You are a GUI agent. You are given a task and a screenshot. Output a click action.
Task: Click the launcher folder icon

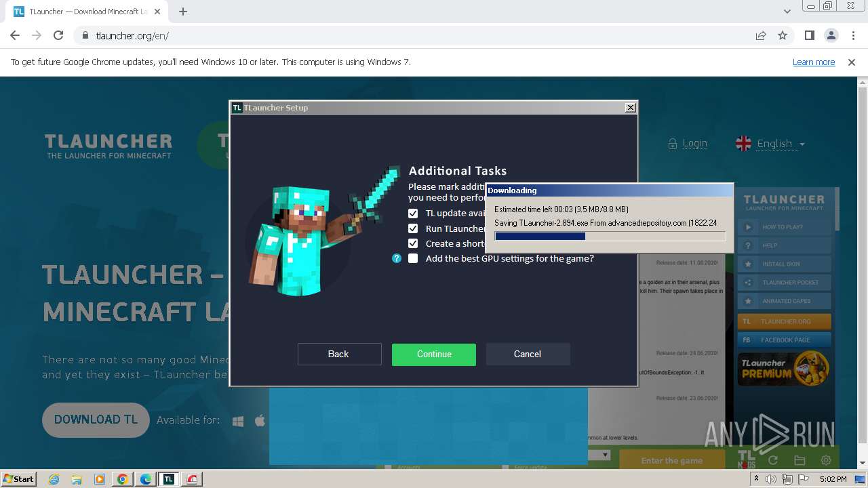click(800, 460)
